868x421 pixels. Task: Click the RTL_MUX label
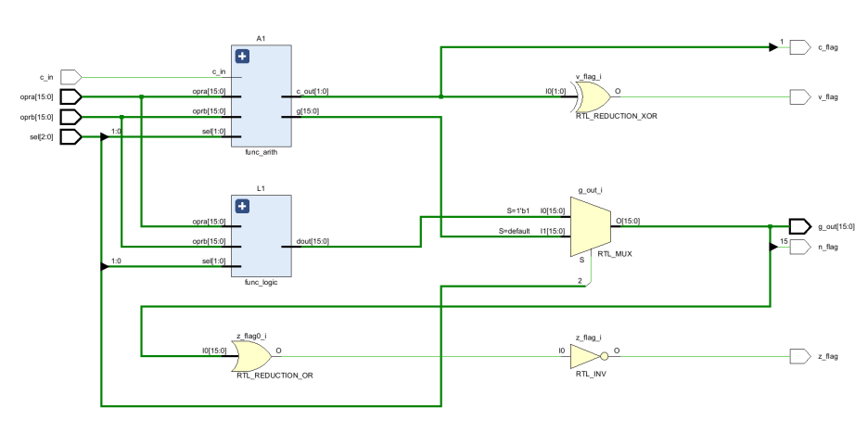[615, 254]
